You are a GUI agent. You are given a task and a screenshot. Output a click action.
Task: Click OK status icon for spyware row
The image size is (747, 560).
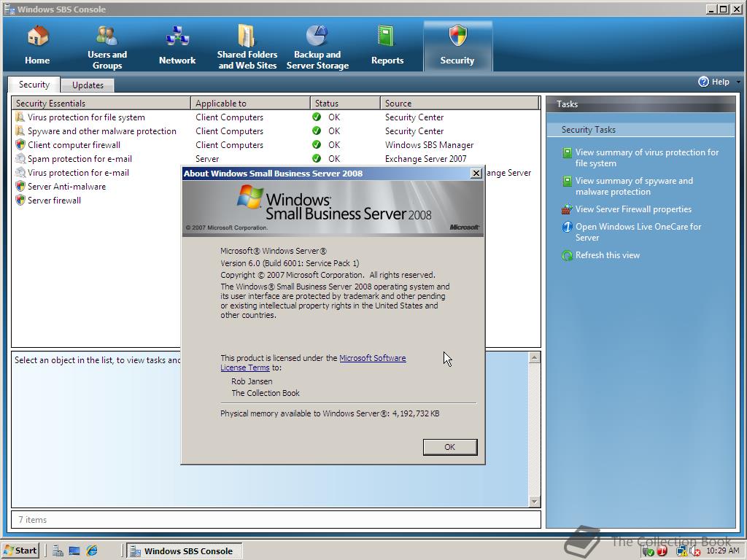coord(317,131)
